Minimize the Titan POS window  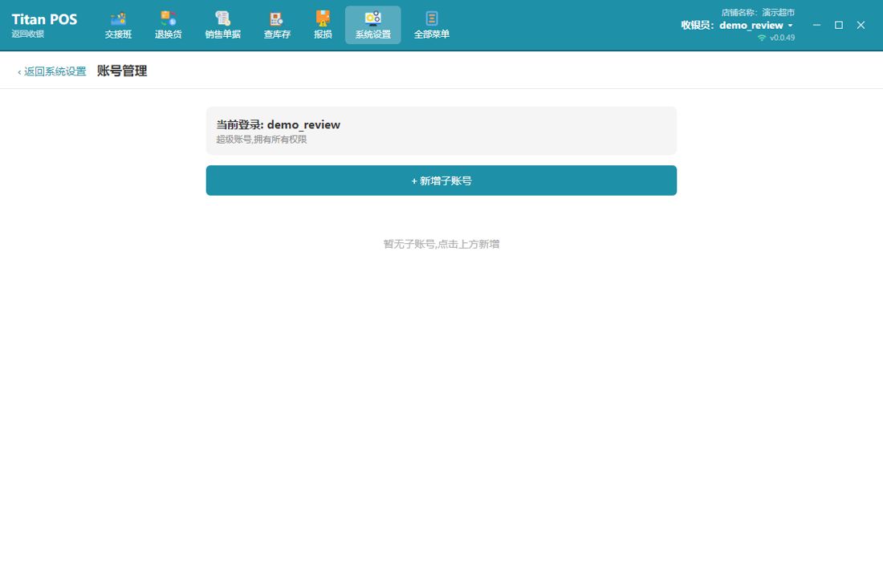click(816, 26)
